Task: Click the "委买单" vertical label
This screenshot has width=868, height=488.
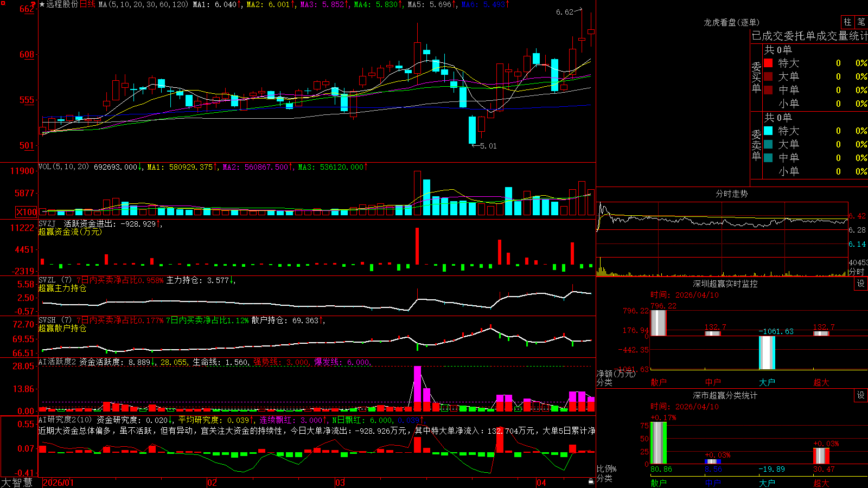Action: tap(756, 76)
